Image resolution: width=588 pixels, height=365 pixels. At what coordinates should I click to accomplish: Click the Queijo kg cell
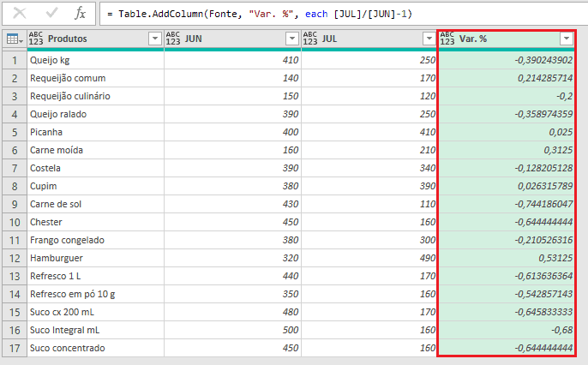96,60
